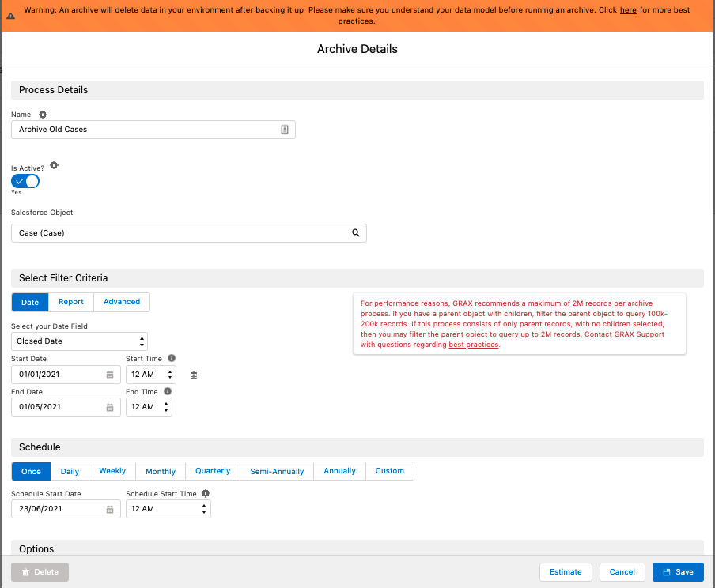
Task: Click the info icon next to Schedule Start Time
Action: (x=206, y=493)
